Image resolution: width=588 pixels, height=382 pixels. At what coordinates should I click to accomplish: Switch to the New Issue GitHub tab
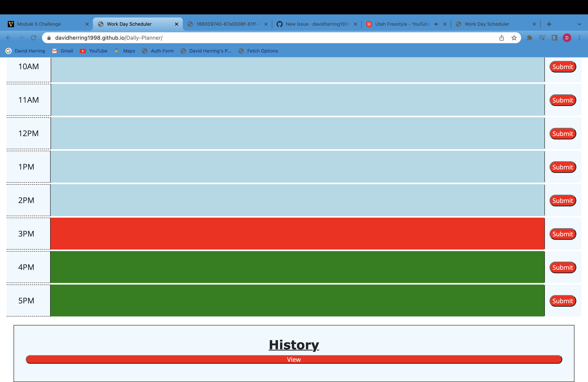tap(314, 24)
